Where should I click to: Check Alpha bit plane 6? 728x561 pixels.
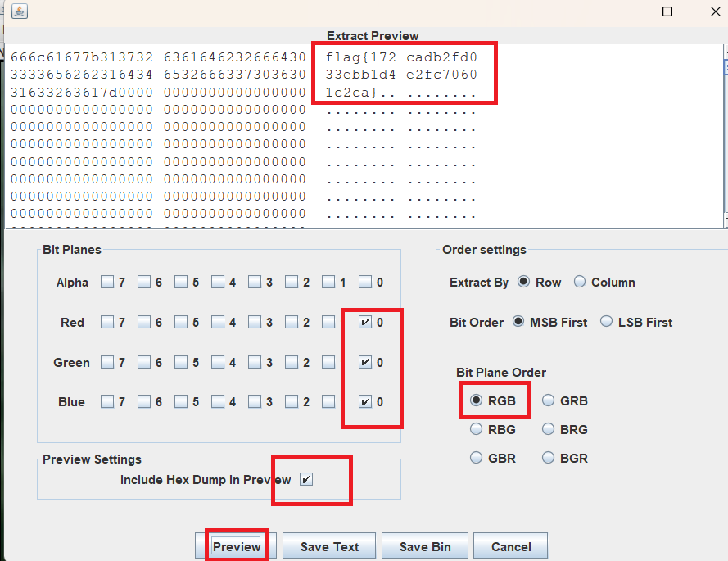(144, 282)
